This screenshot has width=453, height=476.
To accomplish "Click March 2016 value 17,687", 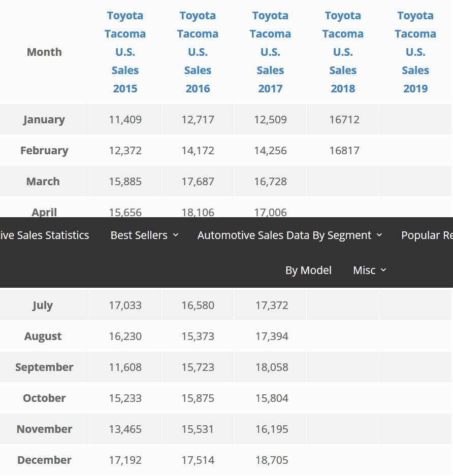I will [x=198, y=182].
